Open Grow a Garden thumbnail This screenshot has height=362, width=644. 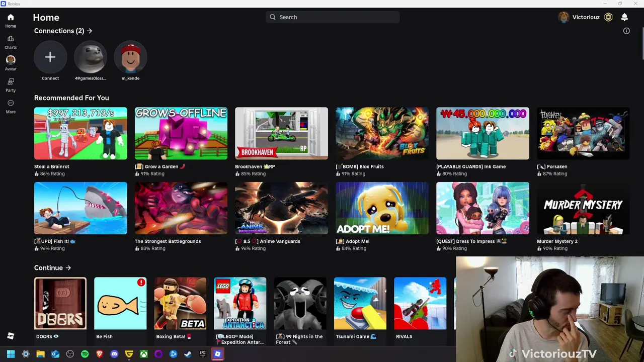[x=181, y=133]
